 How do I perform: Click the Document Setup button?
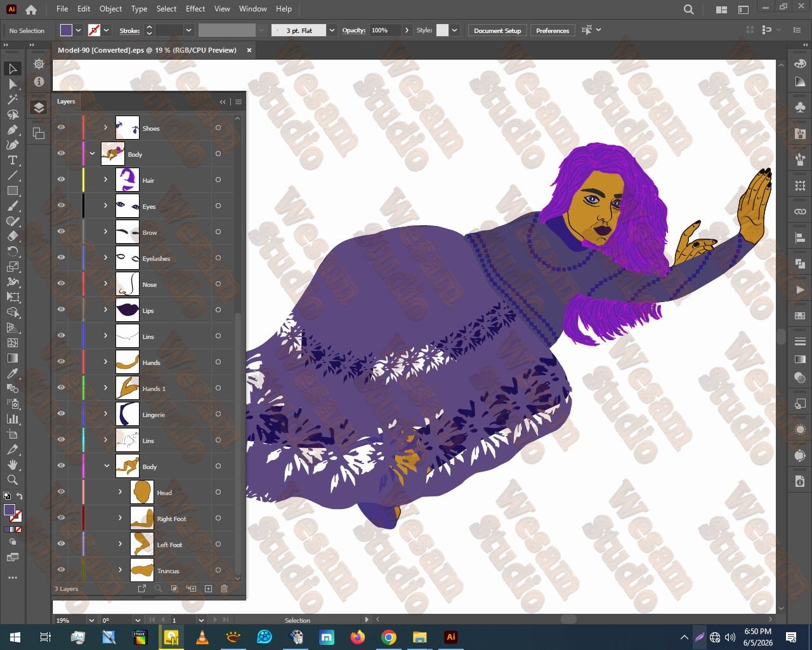[x=497, y=30]
